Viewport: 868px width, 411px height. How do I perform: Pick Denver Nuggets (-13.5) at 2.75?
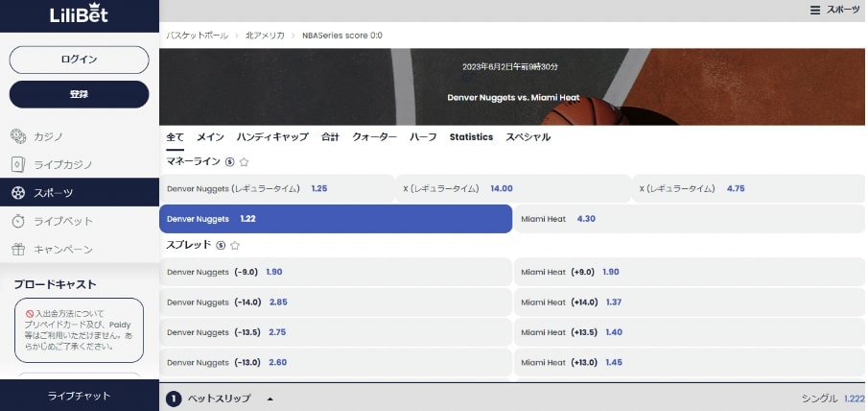[x=336, y=332]
